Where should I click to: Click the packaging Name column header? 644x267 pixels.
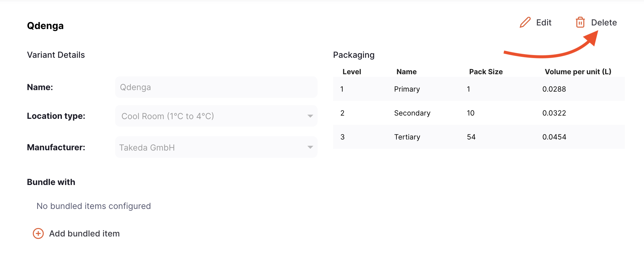406,72
